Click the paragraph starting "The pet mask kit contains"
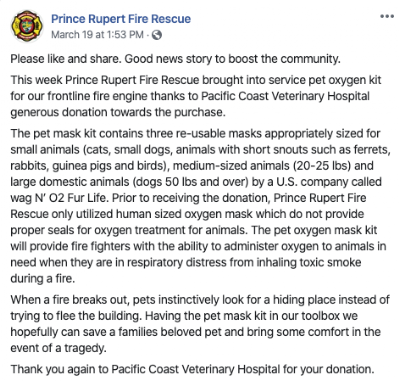Viewport: 400px width, 381px height. [200, 206]
